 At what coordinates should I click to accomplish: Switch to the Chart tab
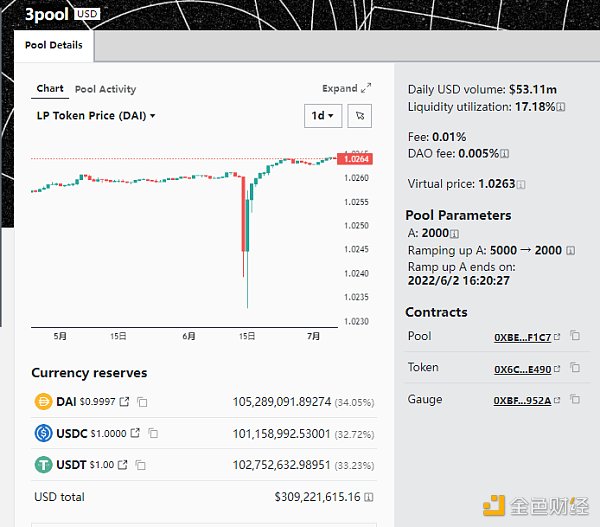click(x=50, y=88)
